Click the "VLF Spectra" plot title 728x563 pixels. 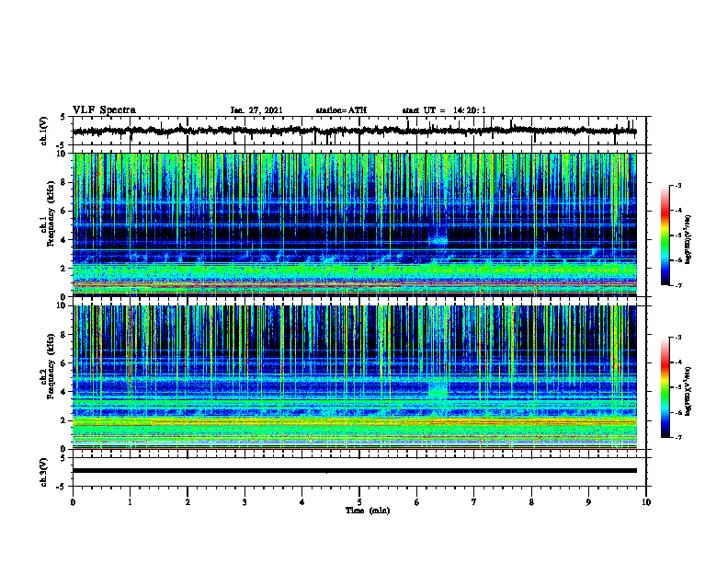point(104,110)
